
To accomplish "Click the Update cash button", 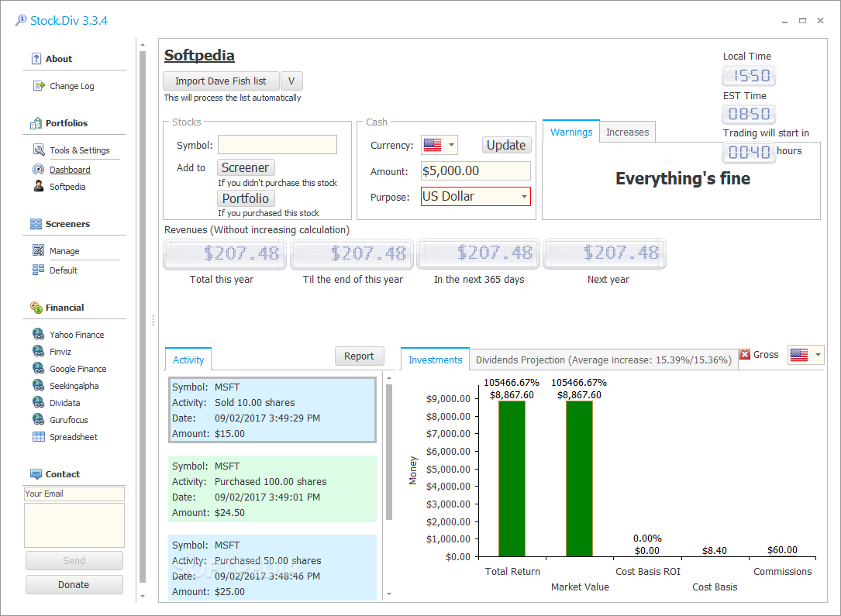I will click(x=506, y=145).
